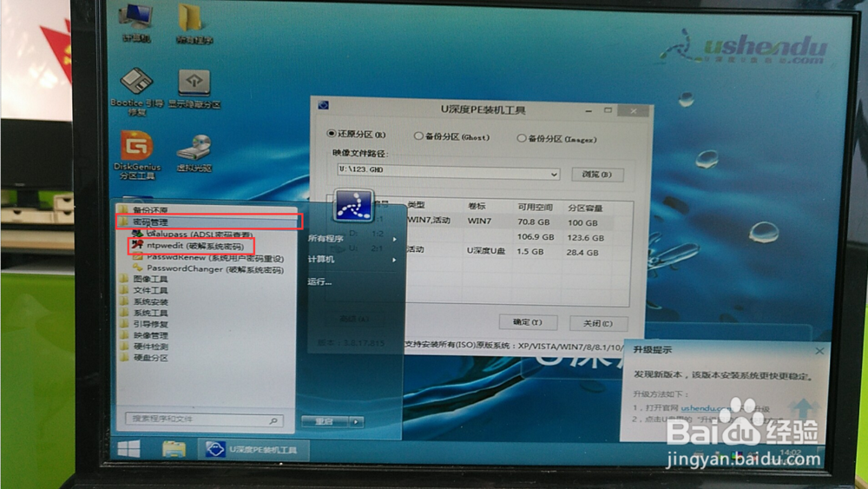Click 浏览 (B) browse button
The image size is (868, 489).
coord(597,175)
